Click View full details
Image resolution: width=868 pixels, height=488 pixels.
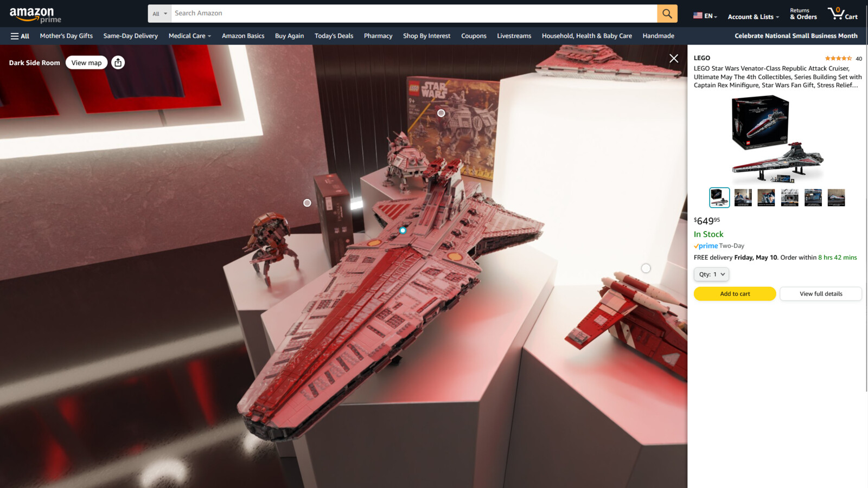pyautogui.click(x=821, y=294)
